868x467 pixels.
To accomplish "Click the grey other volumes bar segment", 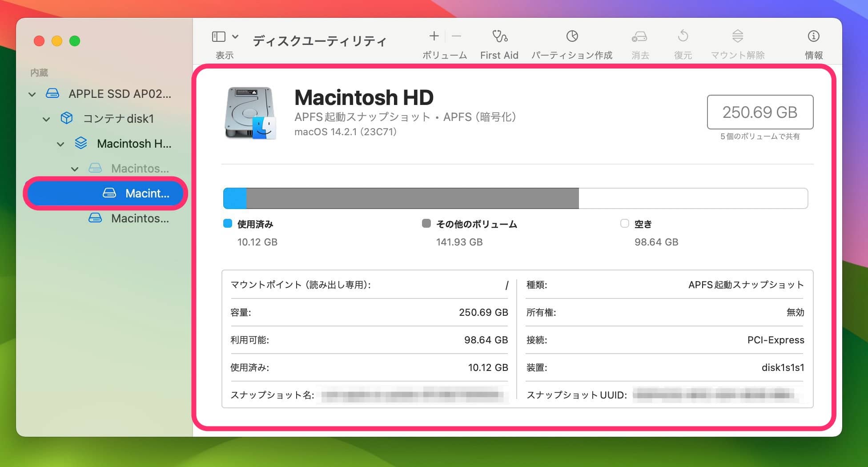I will 413,198.
